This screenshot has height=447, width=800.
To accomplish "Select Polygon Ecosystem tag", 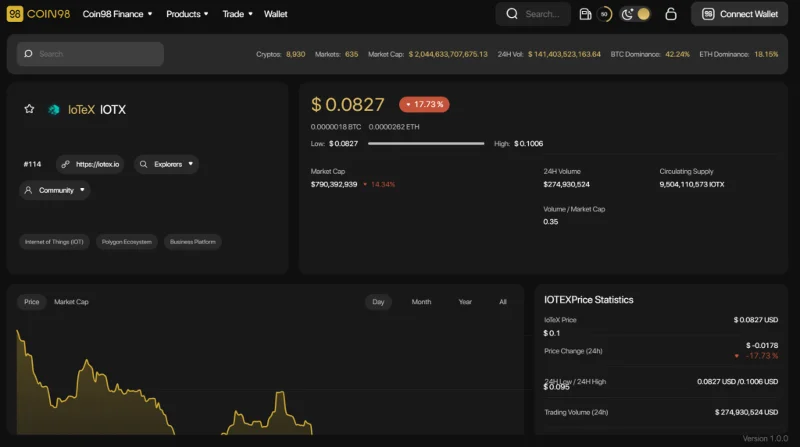I will 127,242.
